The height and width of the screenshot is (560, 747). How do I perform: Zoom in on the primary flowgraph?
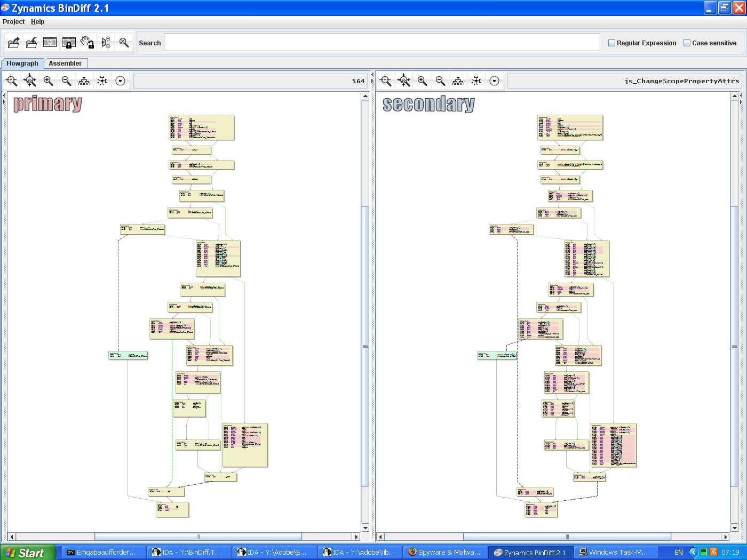[x=48, y=81]
